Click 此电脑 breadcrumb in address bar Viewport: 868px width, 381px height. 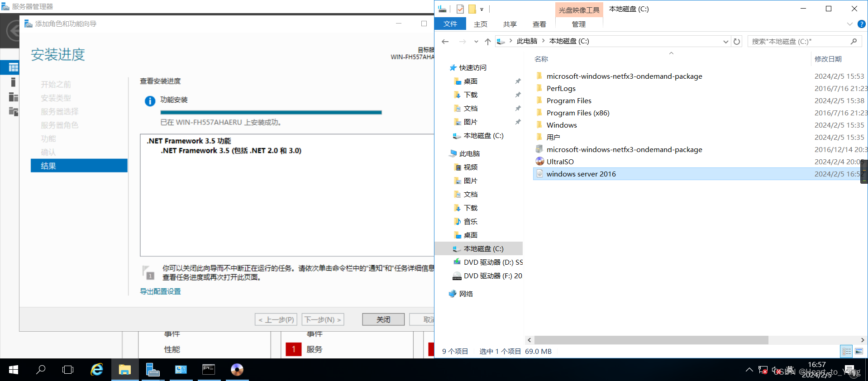coord(527,41)
